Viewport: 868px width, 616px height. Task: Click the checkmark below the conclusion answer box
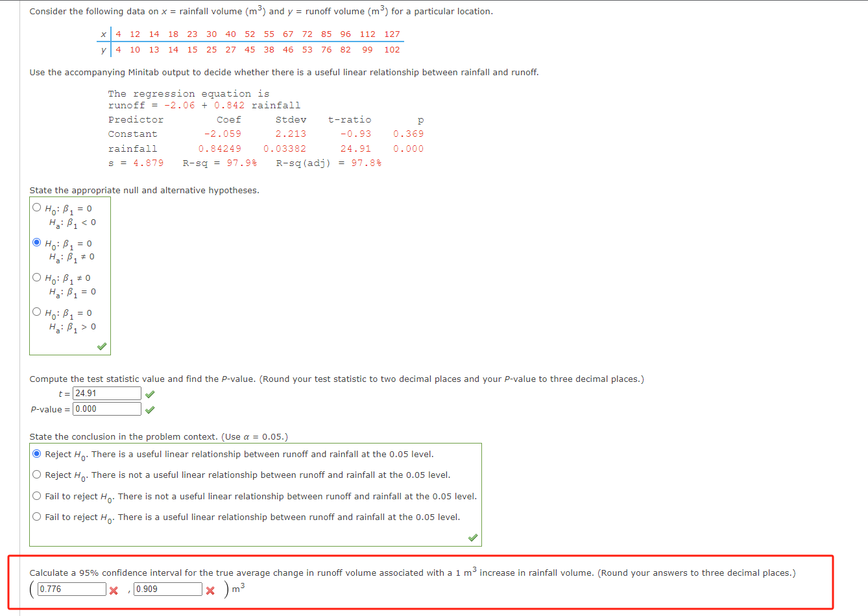[472, 538]
